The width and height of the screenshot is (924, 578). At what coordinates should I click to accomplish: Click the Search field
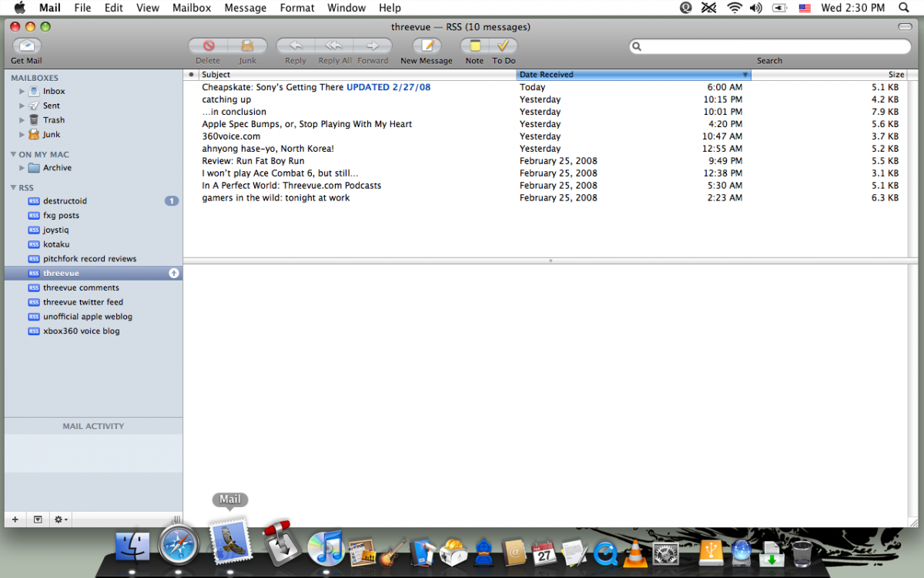point(770,47)
